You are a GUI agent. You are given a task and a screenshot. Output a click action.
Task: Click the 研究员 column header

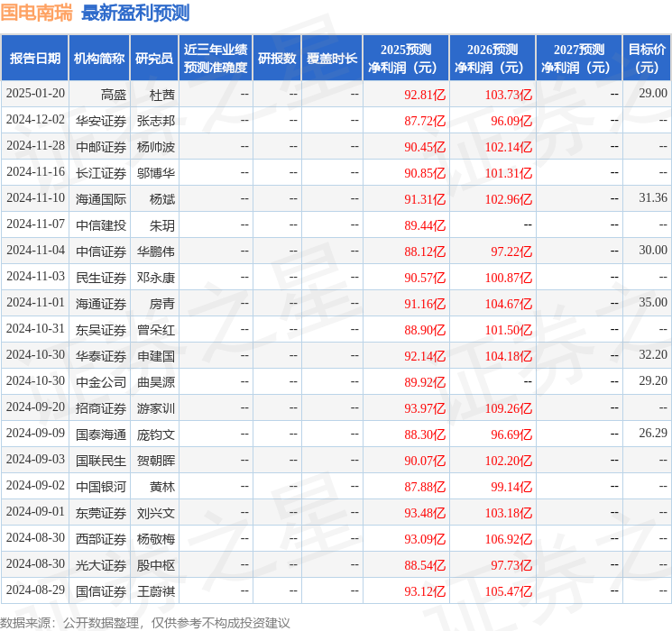click(x=154, y=58)
